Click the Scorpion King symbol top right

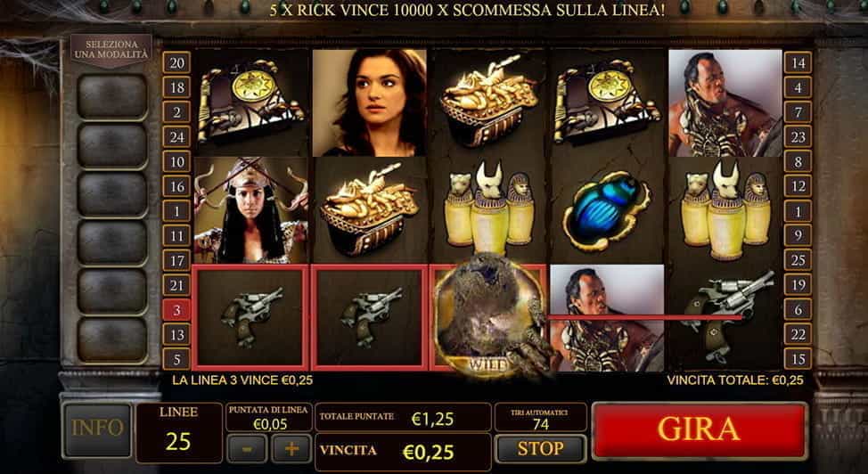point(725,103)
